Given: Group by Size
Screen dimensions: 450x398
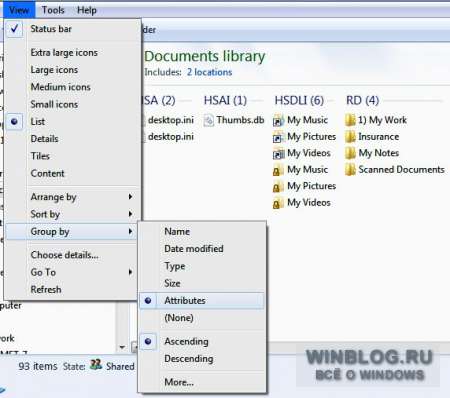Looking at the screenshot, I should click(x=202, y=283).
